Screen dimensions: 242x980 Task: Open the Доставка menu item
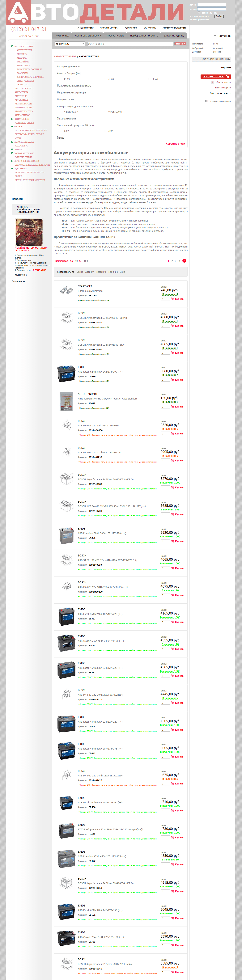131,28
